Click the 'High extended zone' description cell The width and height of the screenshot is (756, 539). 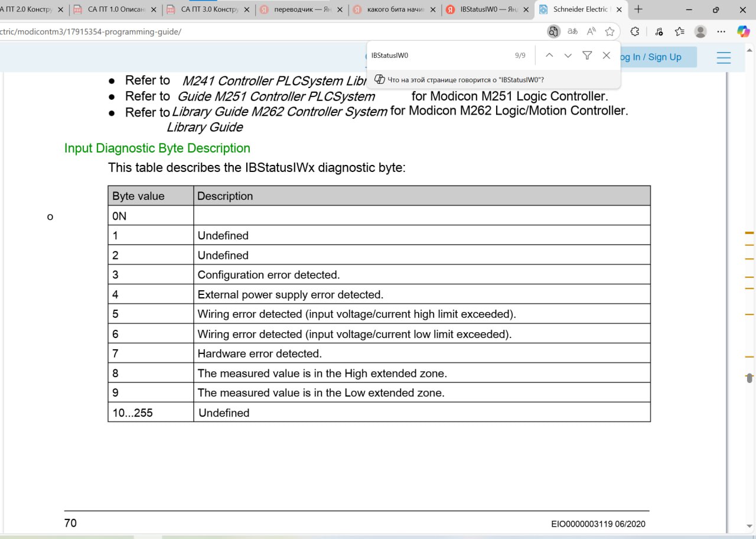(x=422, y=374)
